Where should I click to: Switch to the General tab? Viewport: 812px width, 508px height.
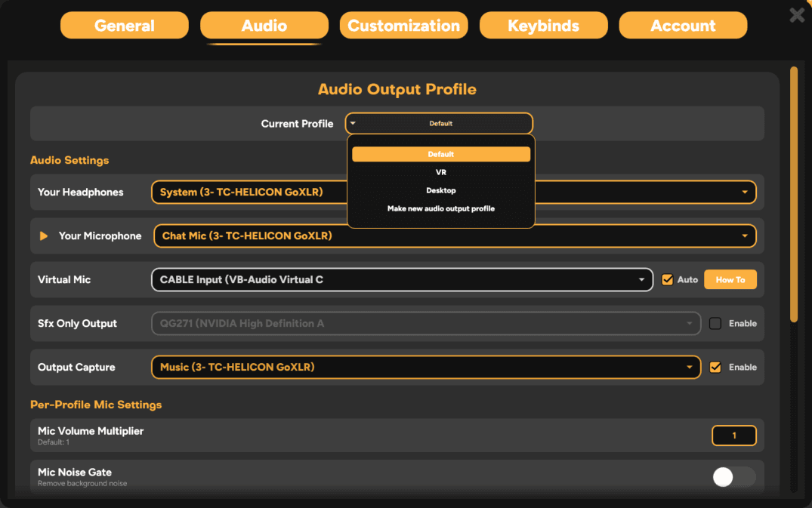pyautogui.click(x=124, y=25)
